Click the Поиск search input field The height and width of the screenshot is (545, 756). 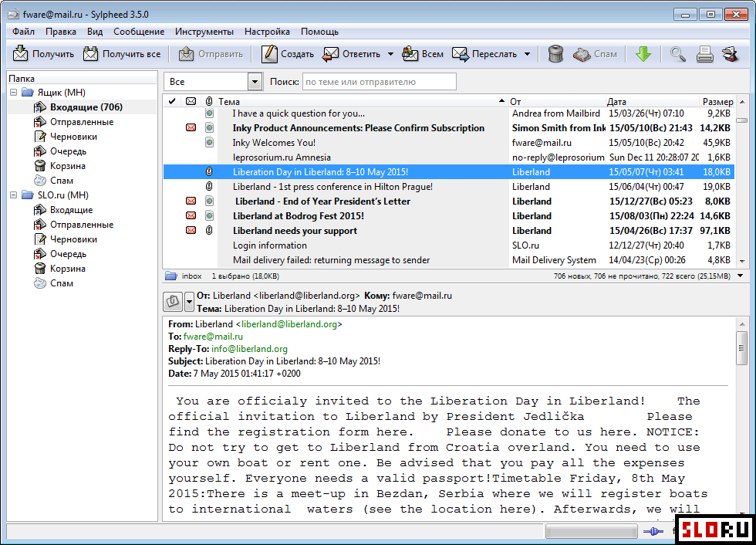click(379, 82)
